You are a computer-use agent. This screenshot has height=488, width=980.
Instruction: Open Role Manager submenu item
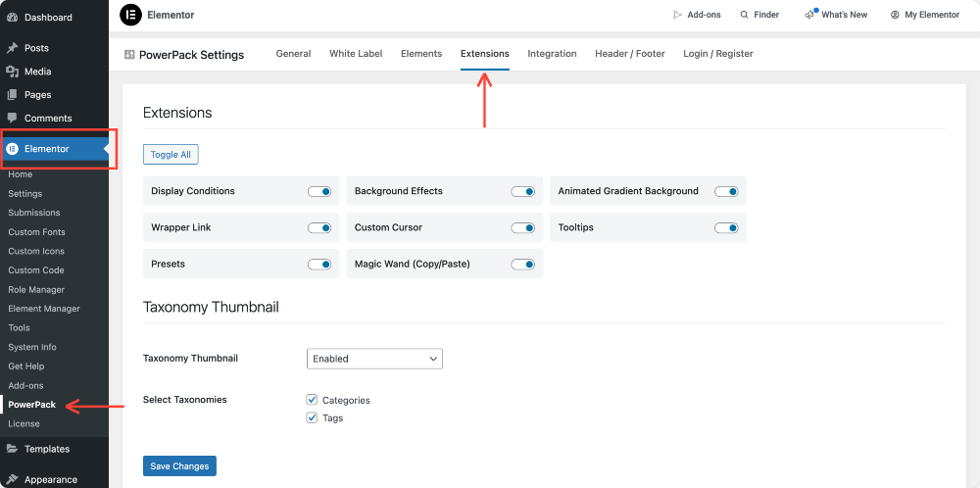coord(36,289)
